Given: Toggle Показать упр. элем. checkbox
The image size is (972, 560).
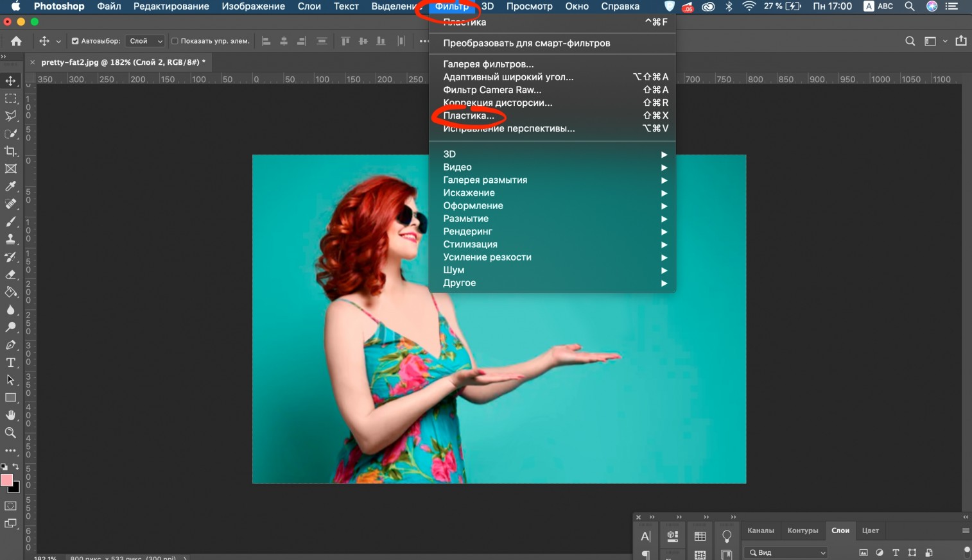Looking at the screenshot, I should click(175, 41).
